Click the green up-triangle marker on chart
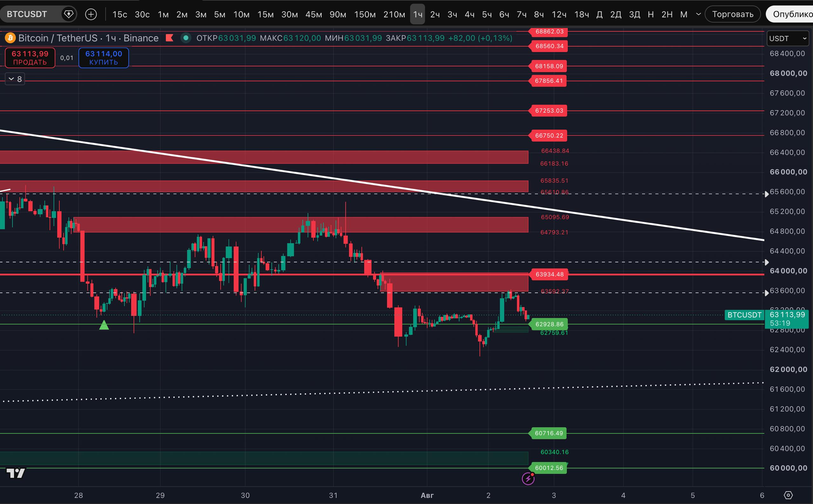The height and width of the screenshot is (504, 813). coord(104,325)
